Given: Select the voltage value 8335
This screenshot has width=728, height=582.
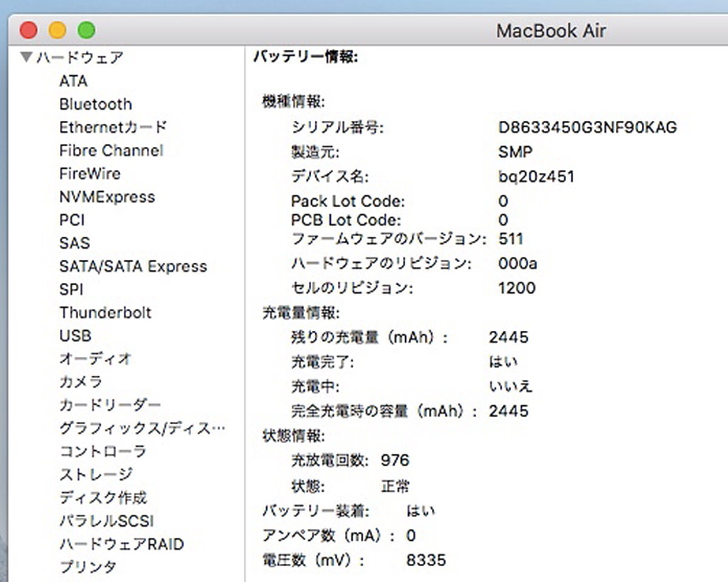Looking at the screenshot, I should (426, 560).
